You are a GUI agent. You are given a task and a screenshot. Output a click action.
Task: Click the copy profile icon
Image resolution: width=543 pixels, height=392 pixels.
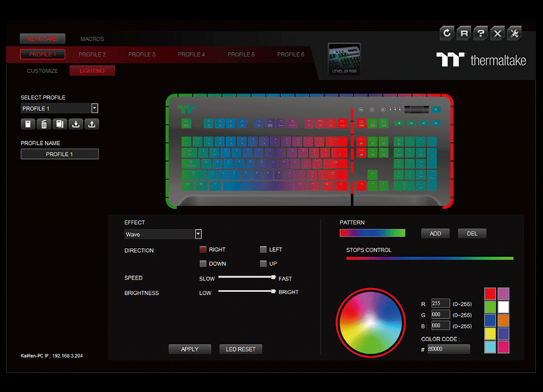click(x=60, y=124)
